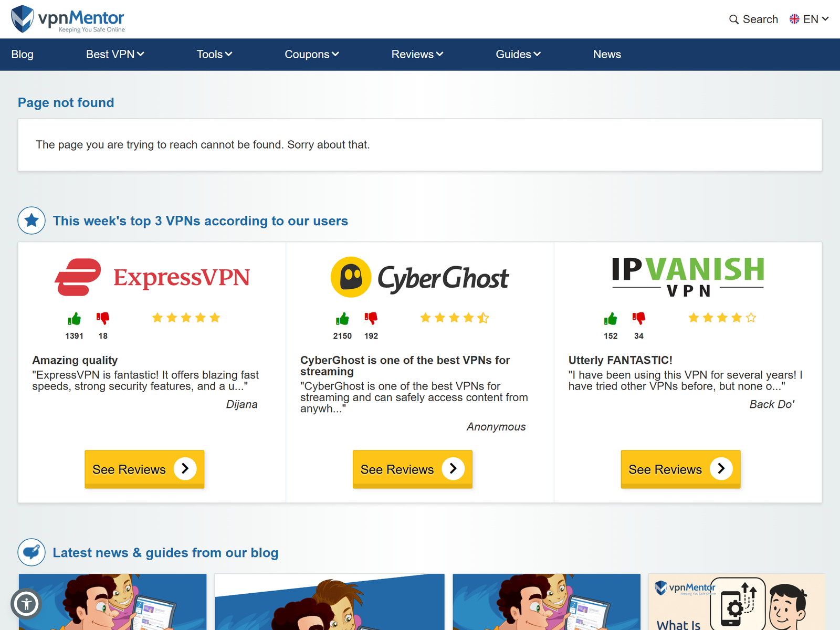Click the Search magnifier icon
Image resolution: width=840 pixels, height=630 pixels.
tap(734, 19)
